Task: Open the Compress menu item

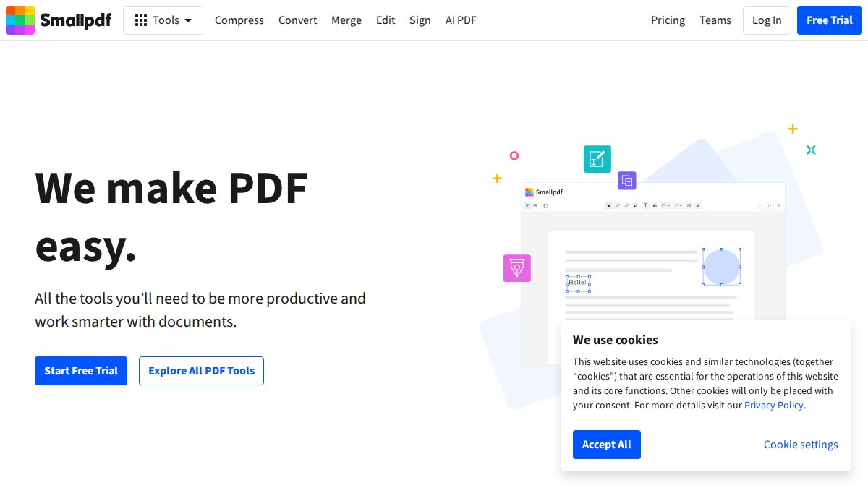Action: 239,20
